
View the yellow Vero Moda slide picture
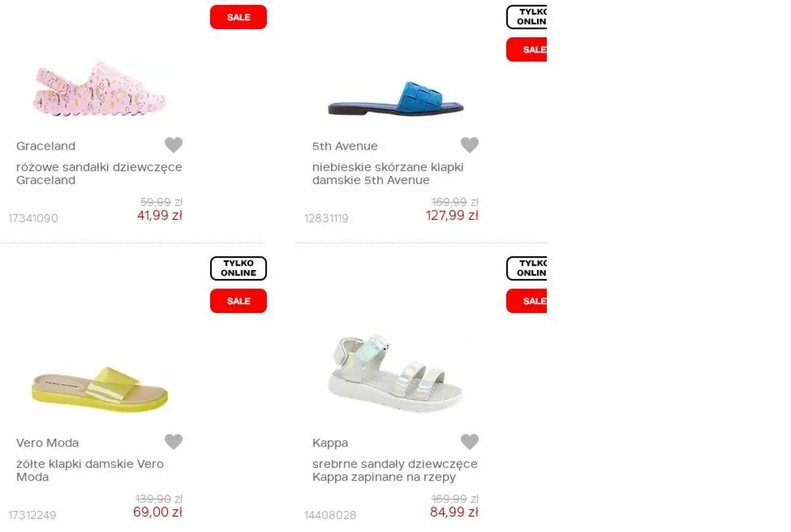99,388
